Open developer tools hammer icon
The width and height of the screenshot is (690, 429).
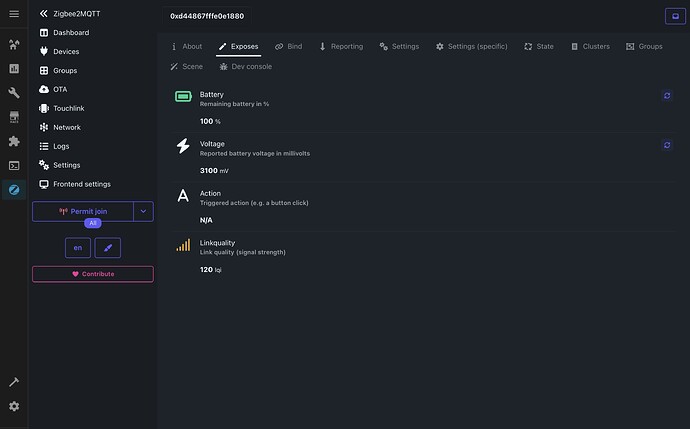coord(14,382)
